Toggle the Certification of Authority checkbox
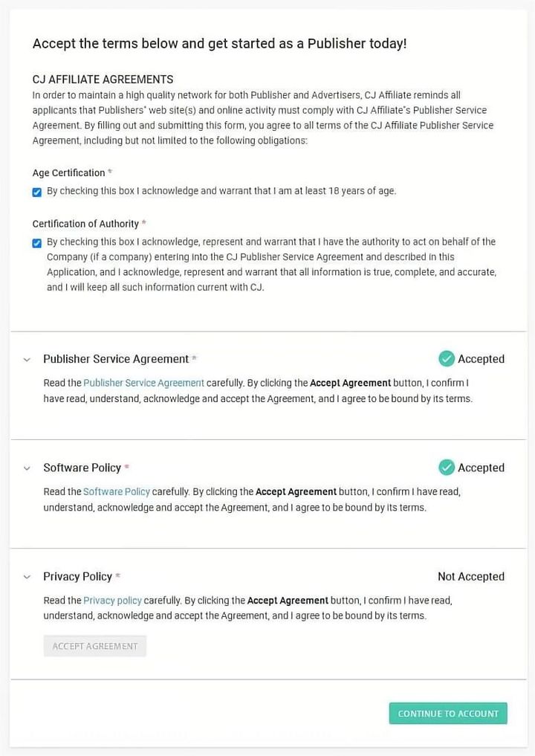535x756 pixels. pyautogui.click(x=37, y=242)
